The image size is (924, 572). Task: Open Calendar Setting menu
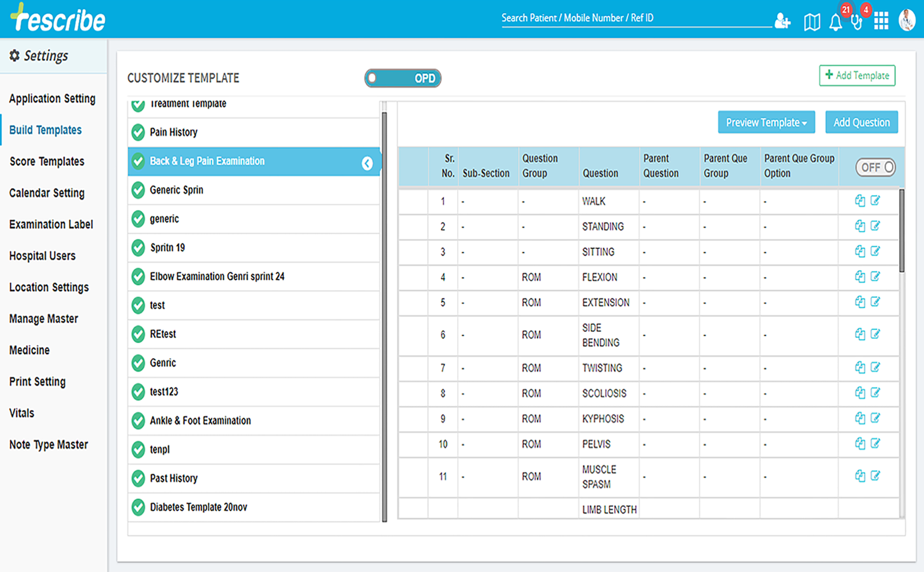(x=47, y=193)
